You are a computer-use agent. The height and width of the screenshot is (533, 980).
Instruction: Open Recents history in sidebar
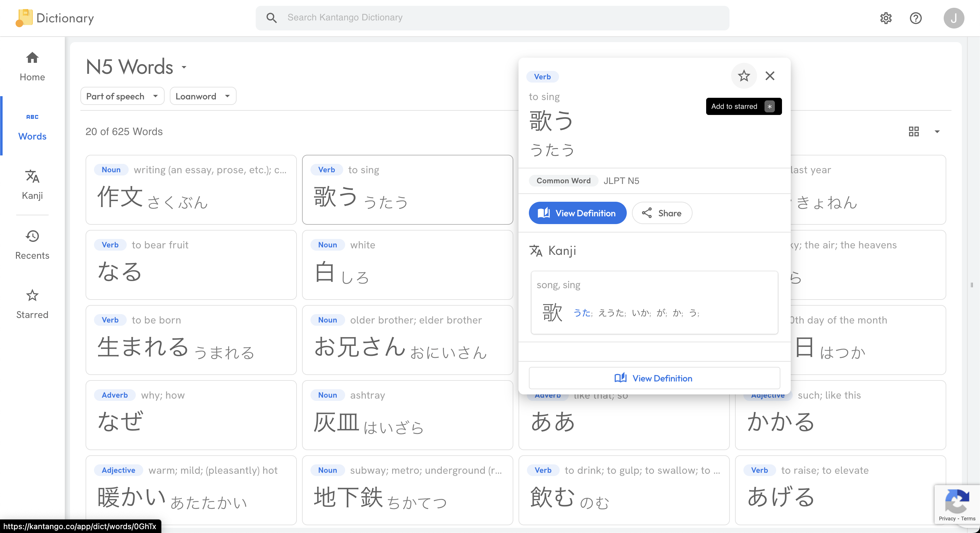[x=32, y=244]
